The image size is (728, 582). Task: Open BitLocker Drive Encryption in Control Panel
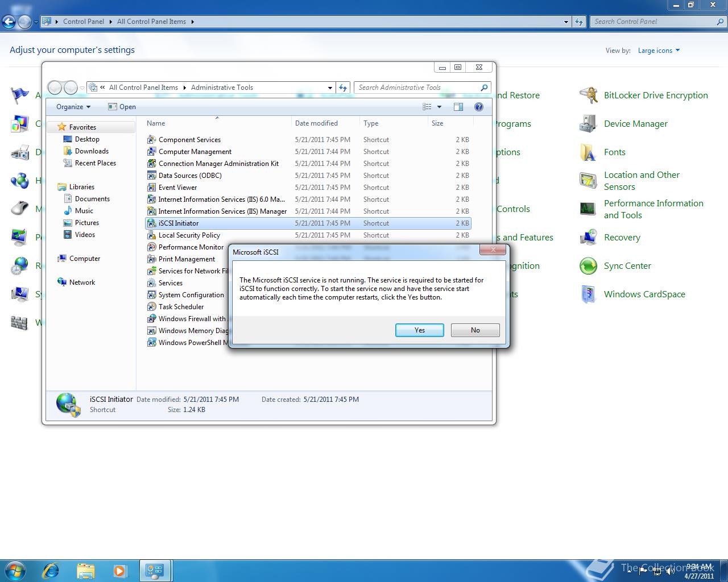pyautogui.click(x=588, y=95)
